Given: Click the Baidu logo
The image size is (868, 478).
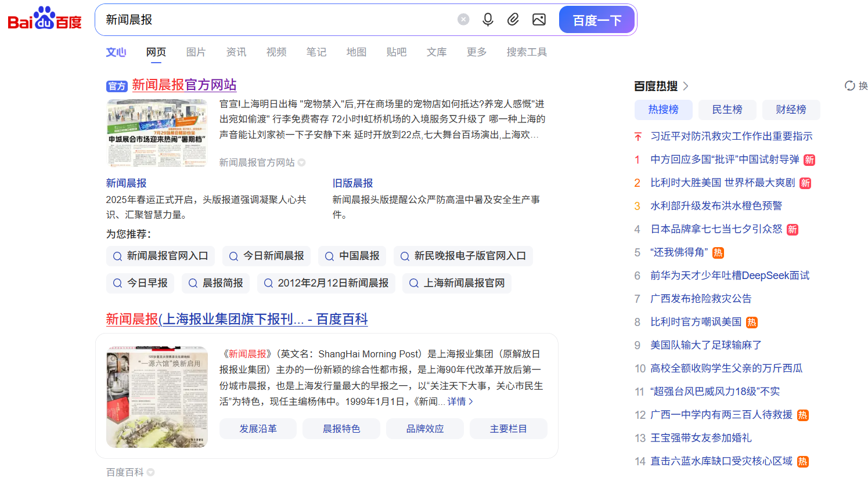Looking at the screenshot, I should pyautogui.click(x=45, y=19).
